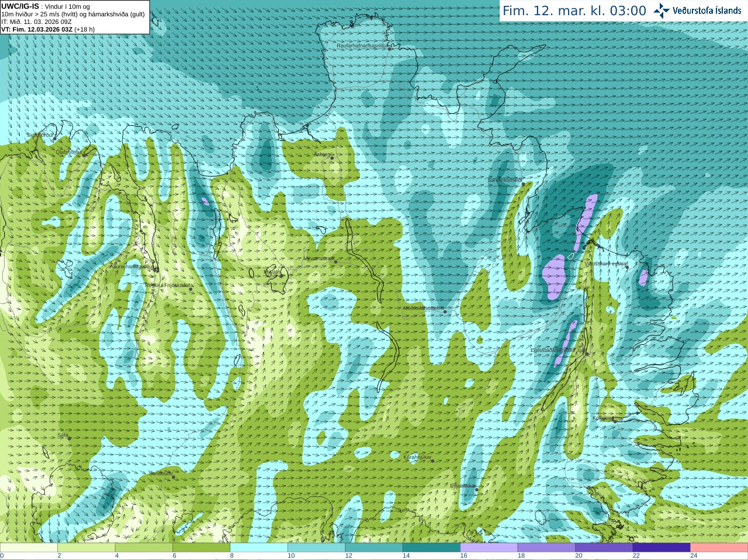
Task: Click the Reykir í Fnjóskadal station label
Action: [167, 285]
